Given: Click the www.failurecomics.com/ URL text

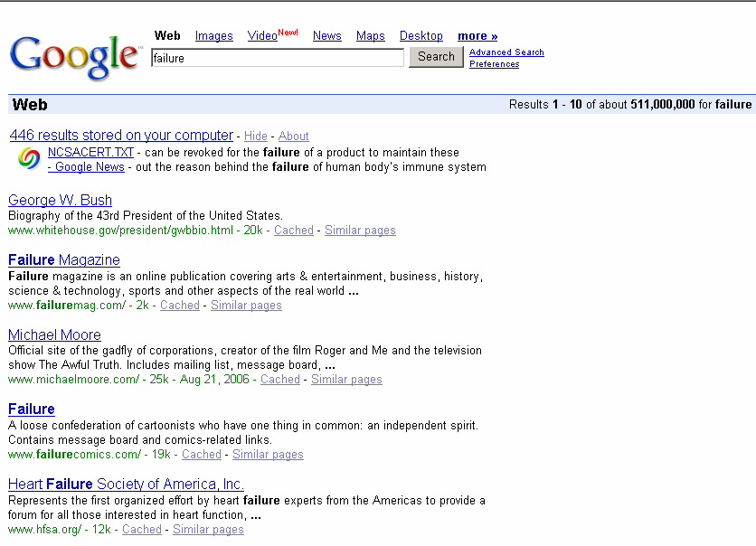Looking at the screenshot, I should (75, 455).
